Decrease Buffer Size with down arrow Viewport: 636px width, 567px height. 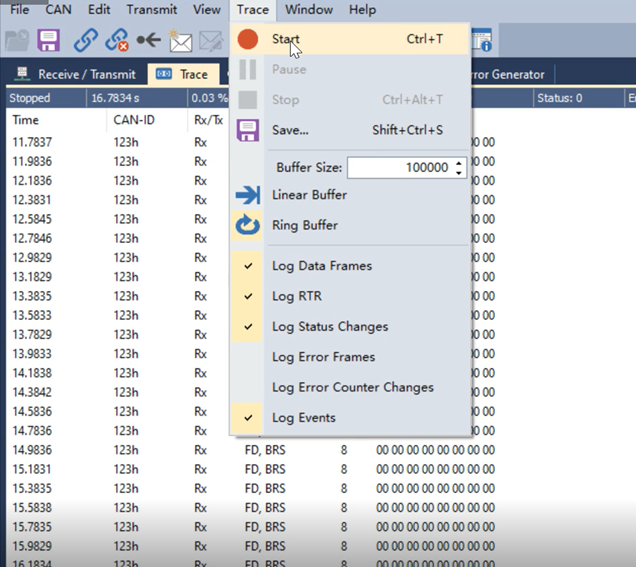coord(459,173)
